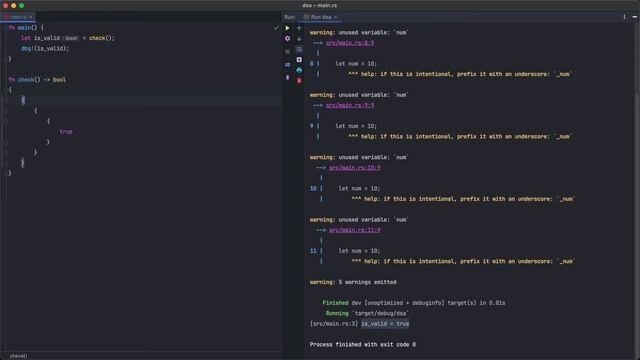Click the check() breadcrumb in status bar
This screenshot has width=640, height=360.
18,356
